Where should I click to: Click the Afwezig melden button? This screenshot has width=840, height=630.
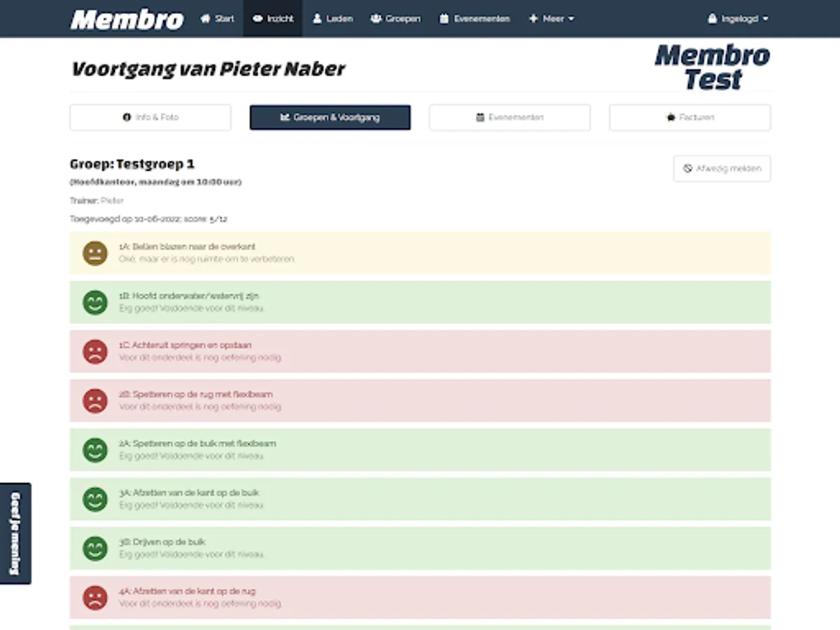coord(722,169)
